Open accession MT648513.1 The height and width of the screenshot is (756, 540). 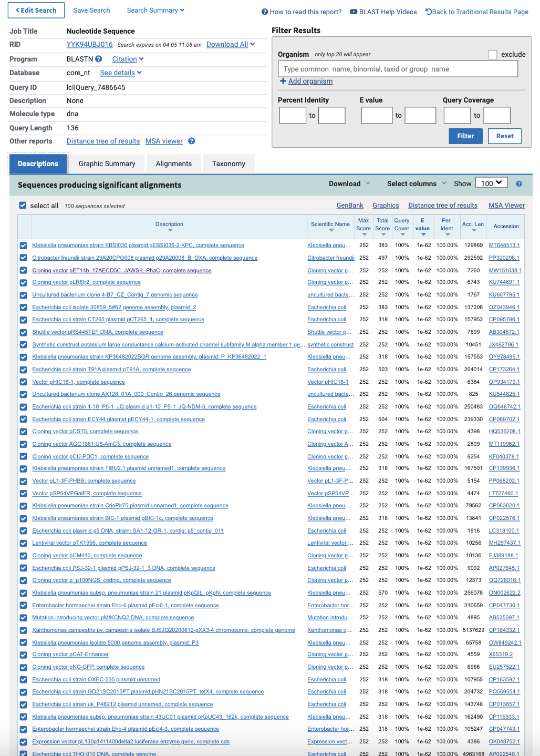click(504, 246)
